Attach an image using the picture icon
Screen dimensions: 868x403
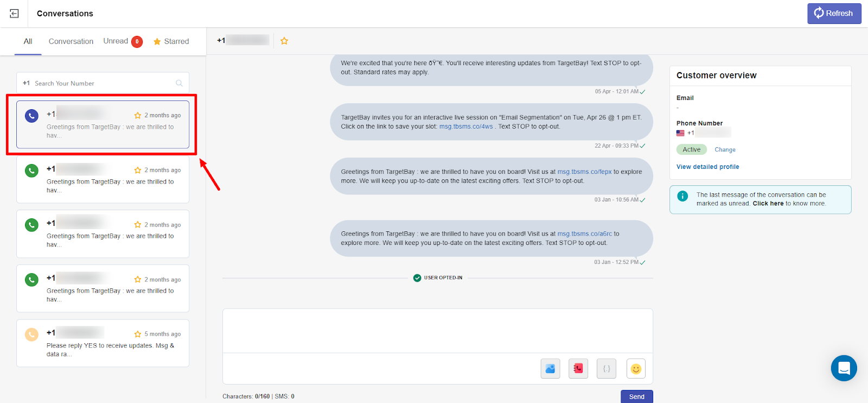coord(550,369)
